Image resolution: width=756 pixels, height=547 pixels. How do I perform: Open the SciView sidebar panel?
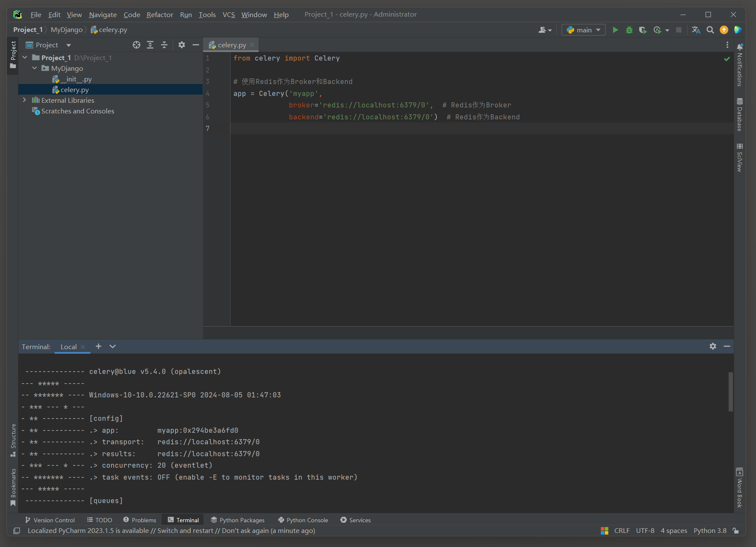(x=740, y=158)
